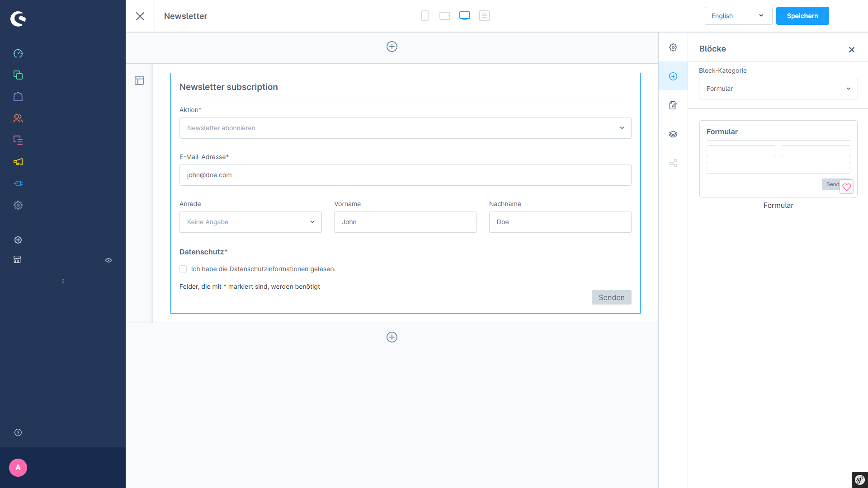This screenshot has height=488, width=868.
Task: Click the Speichern button
Action: 802,16
